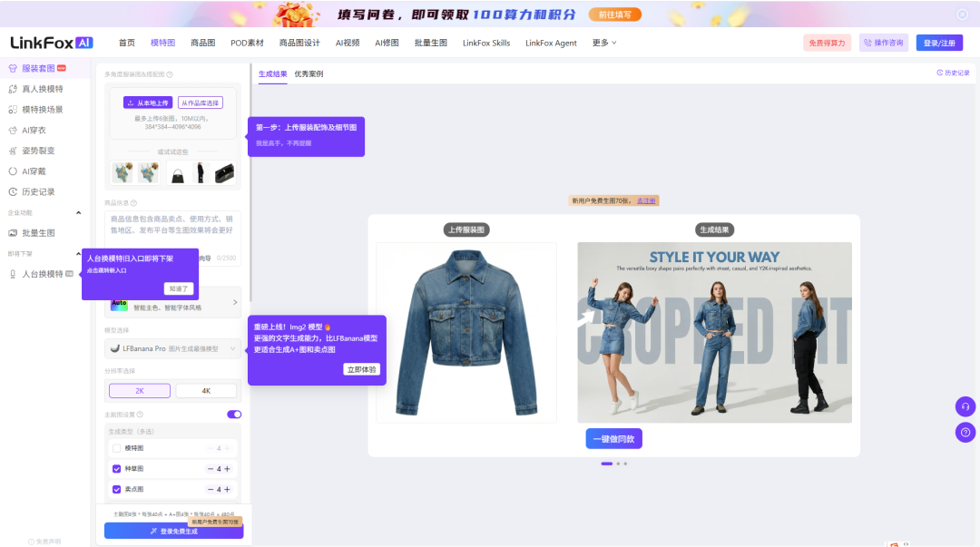980x547 pixels.
Task: Open the LFBanana Pro model dropdown
Action: [173, 349]
